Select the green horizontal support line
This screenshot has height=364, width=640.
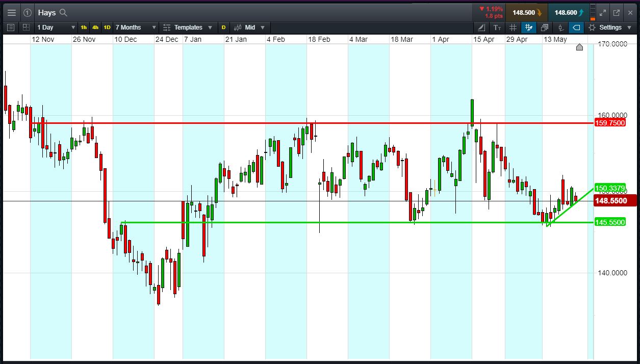click(357, 222)
